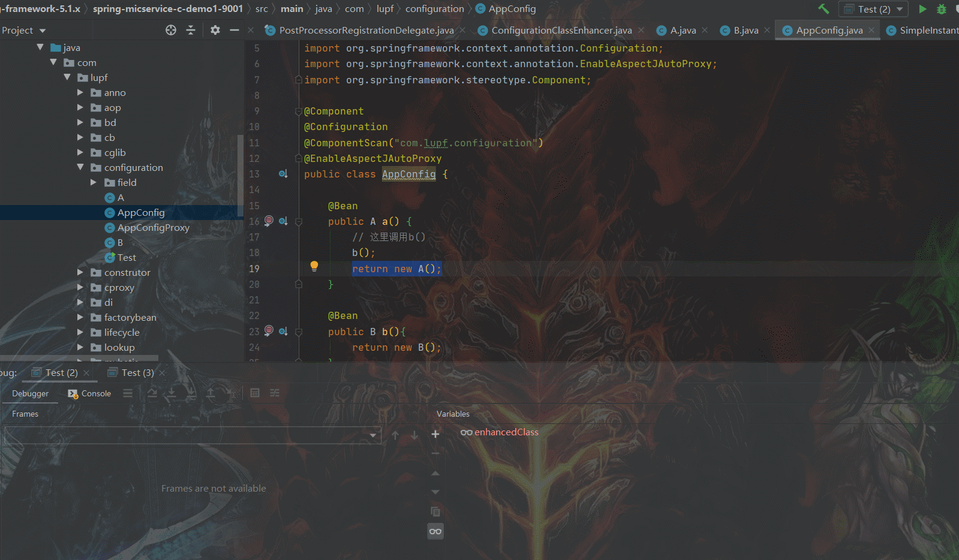The image size is (959, 560).
Task: Click the AppConfig class name in the editor
Action: [409, 174]
